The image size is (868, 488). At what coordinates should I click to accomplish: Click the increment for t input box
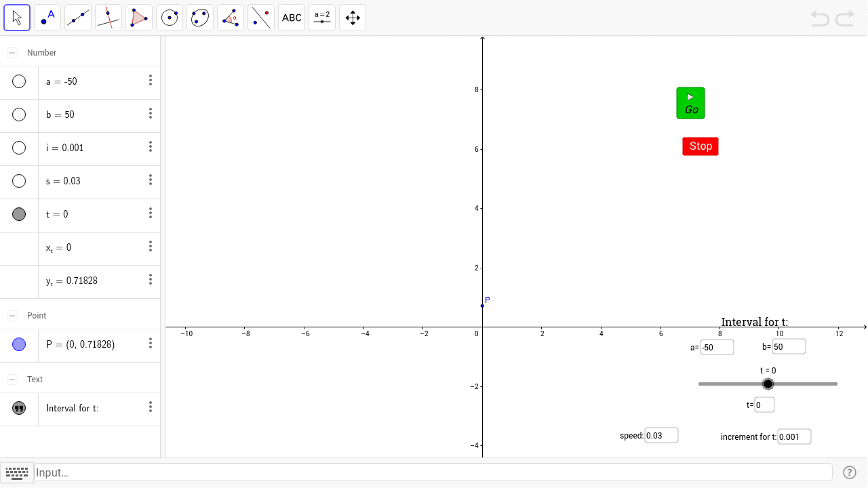794,436
